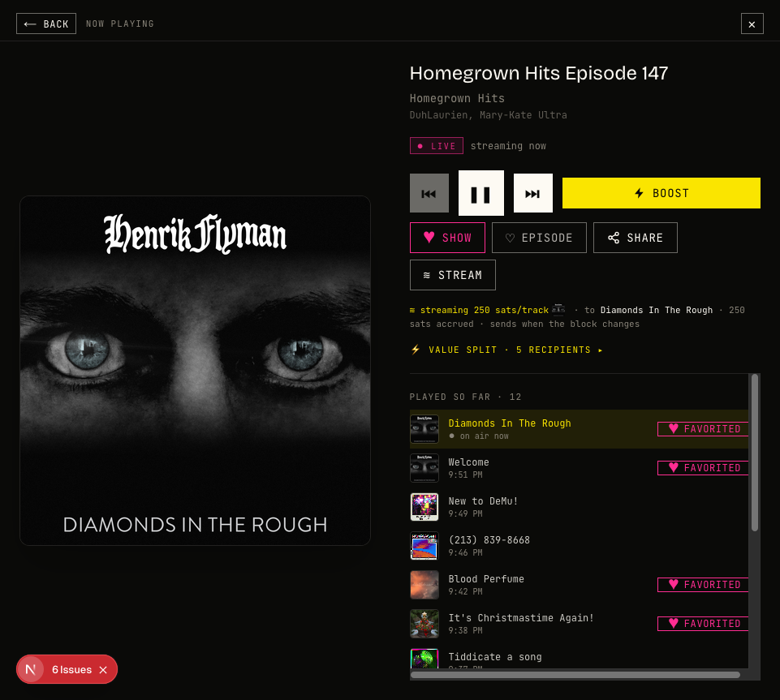Skip to the previous track
Screen dimensions: 780x700
tap(429, 193)
